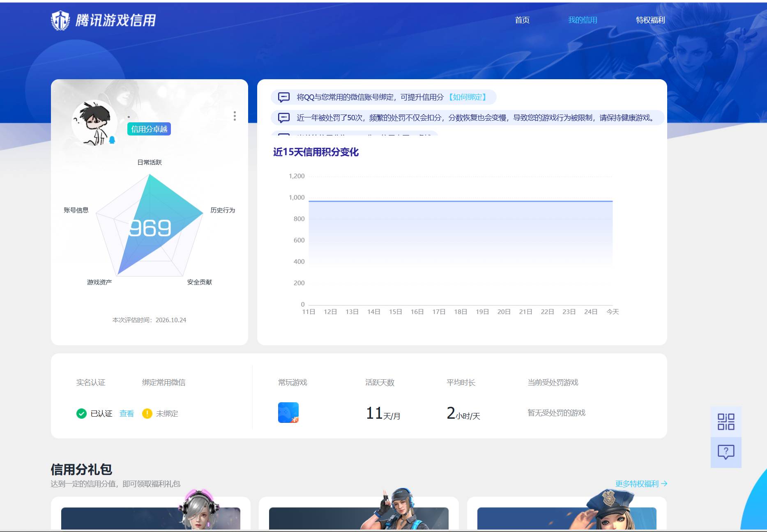Click the user avatar picture

click(x=94, y=123)
